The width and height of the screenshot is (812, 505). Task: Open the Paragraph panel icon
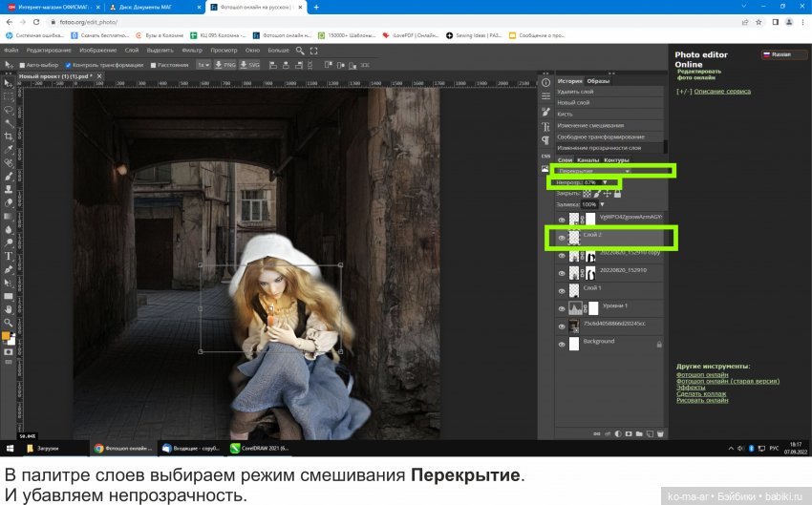(x=545, y=140)
